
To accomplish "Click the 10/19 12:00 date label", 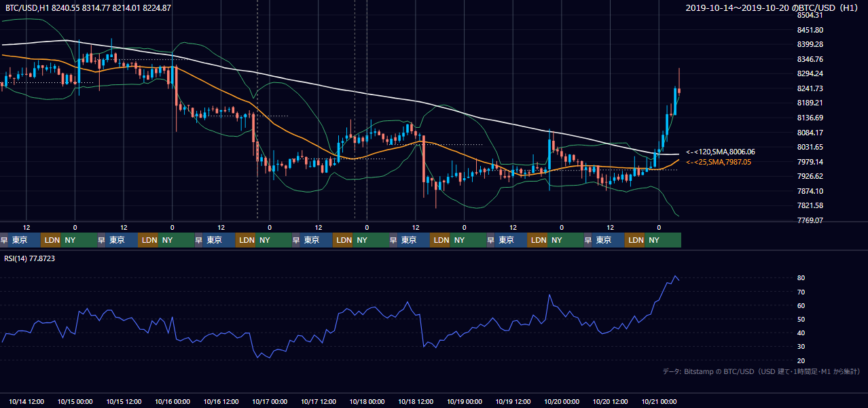I will 513,401.
